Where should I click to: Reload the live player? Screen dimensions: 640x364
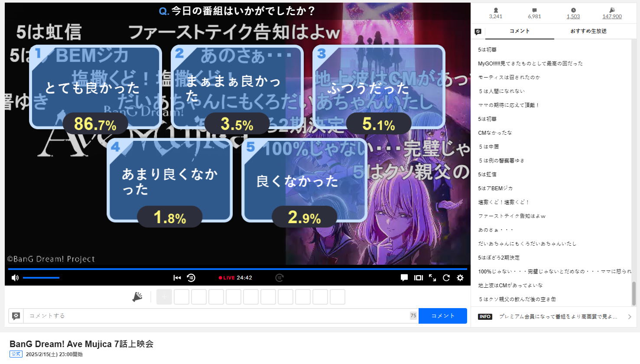pyautogui.click(x=446, y=278)
